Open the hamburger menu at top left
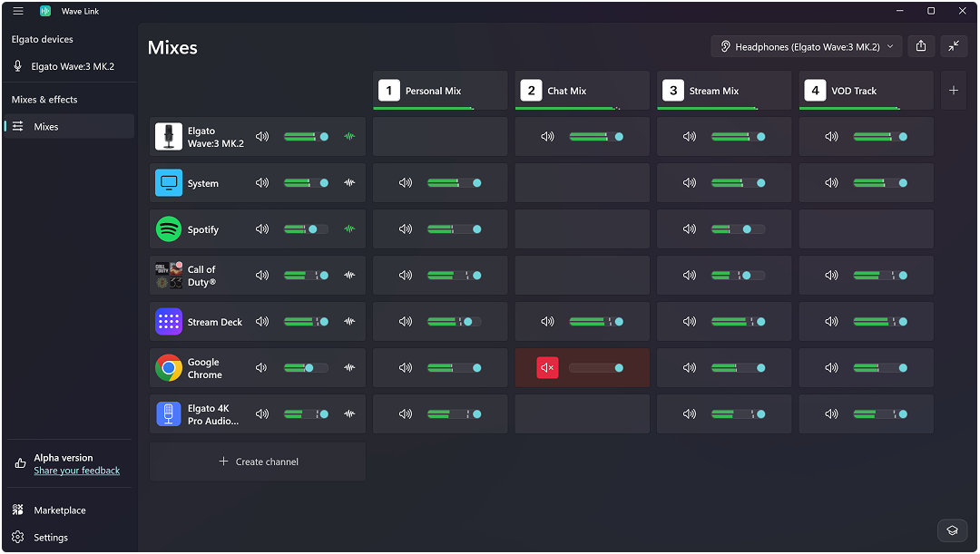This screenshot has width=980, height=554. coord(18,11)
